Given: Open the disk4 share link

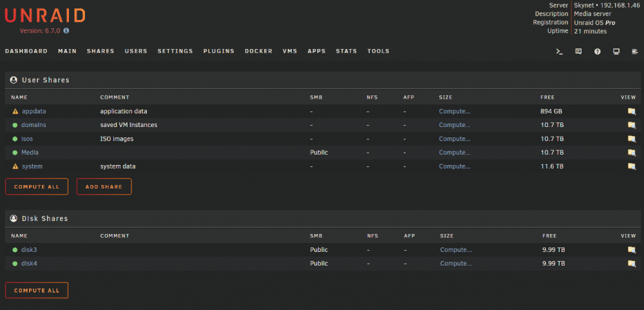Looking at the screenshot, I should [29, 264].
